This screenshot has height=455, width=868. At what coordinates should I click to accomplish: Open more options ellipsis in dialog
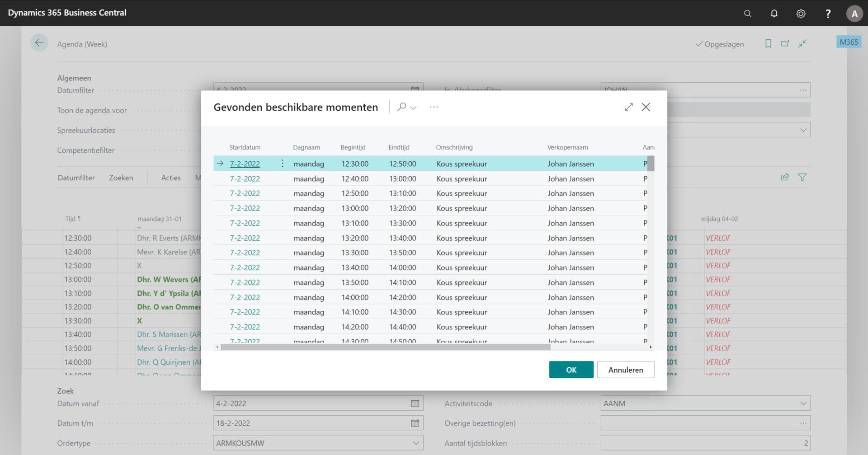[434, 107]
